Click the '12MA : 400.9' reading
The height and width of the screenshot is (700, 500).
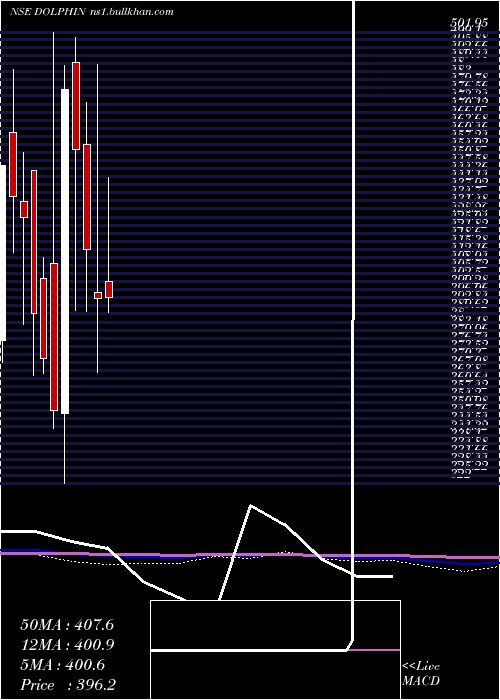(67, 645)
